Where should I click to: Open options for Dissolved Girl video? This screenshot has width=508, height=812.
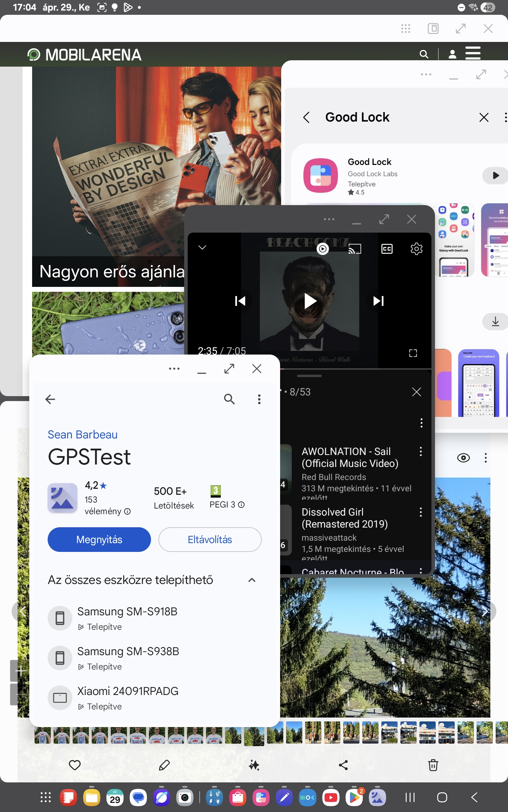click(x=421, y=512)
